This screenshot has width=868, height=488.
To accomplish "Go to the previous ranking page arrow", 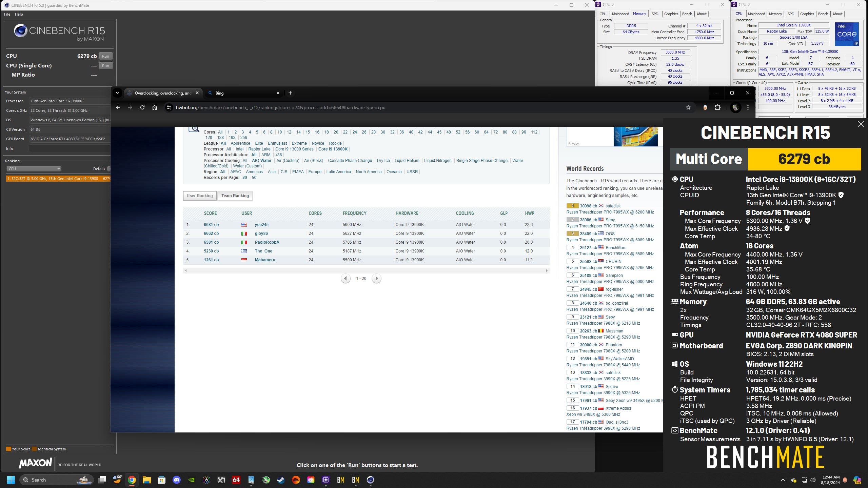I will pyautogui.click(x=346, y=279).
